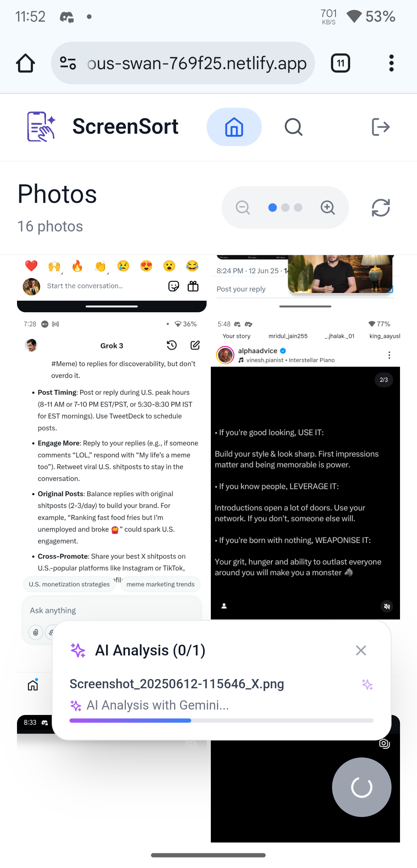This screenshot has height=868, width=417.
Task: Open the ScreenSort home tab
Action: click(234, 127)
